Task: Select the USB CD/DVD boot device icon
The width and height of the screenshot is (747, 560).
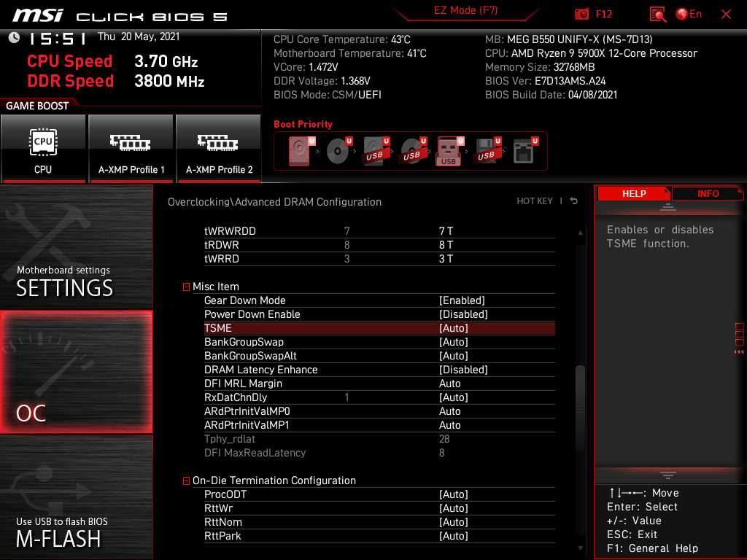Action: (413, 151)
